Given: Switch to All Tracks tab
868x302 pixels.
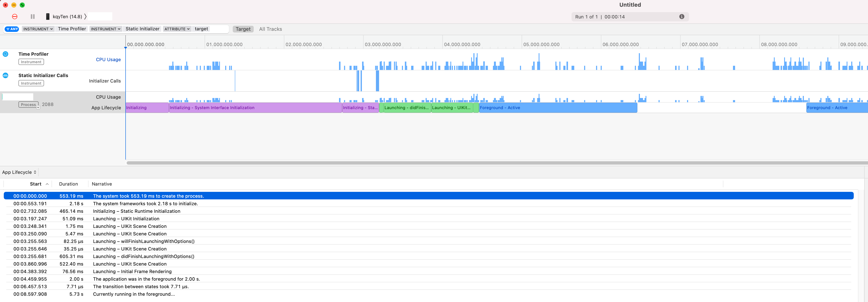Looking at the screenshot, I should (x=270, y=29).
